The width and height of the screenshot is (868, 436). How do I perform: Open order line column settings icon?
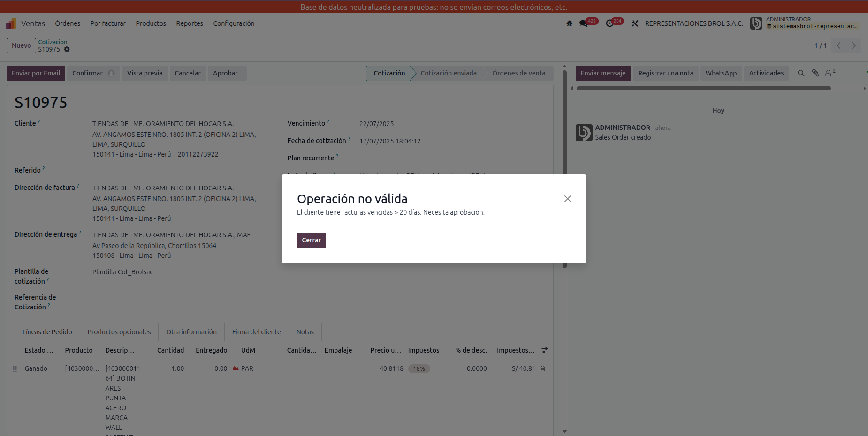pos(545,350)
